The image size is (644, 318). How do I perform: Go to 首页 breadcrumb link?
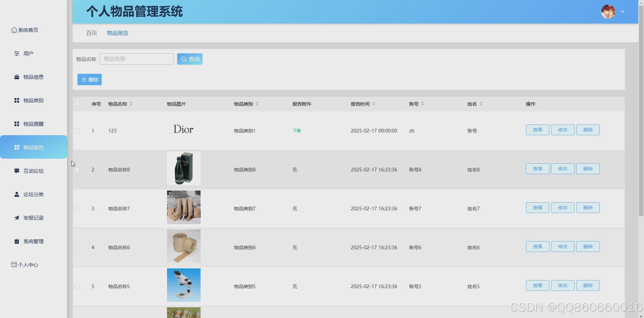(x=92, y=33)
